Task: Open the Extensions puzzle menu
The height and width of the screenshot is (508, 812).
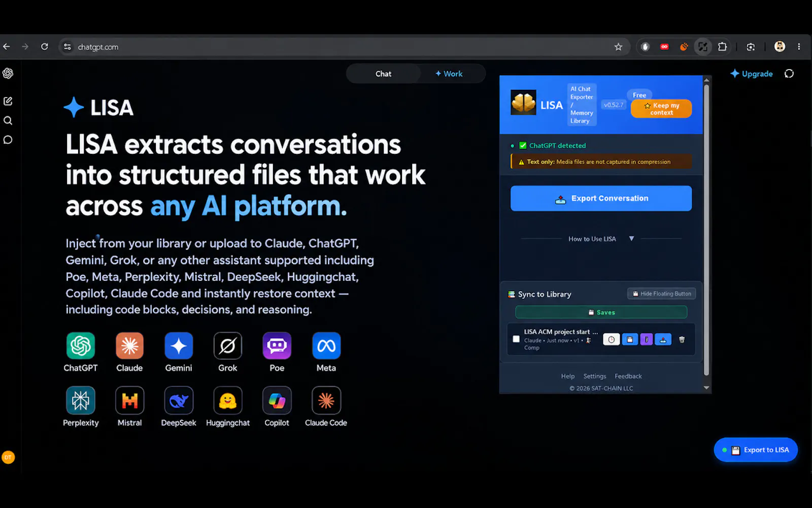Action: pos(722,47)
